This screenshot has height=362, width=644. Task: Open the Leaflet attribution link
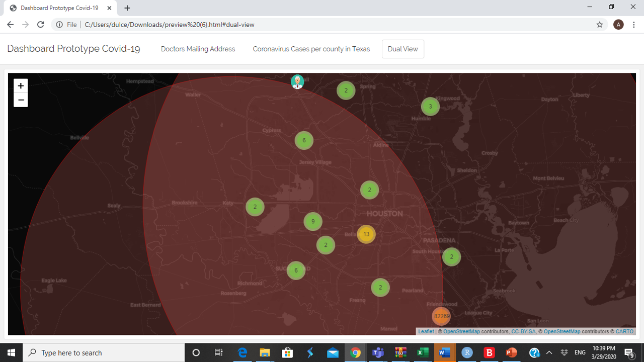(426, 331)
